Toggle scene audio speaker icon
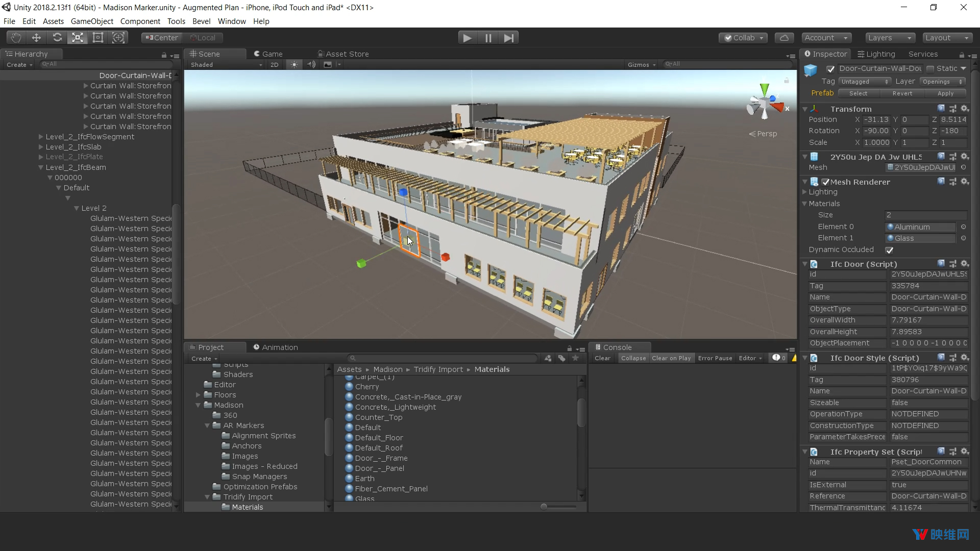Viewport: 980px width, 551px height. [x=311, y=65]
